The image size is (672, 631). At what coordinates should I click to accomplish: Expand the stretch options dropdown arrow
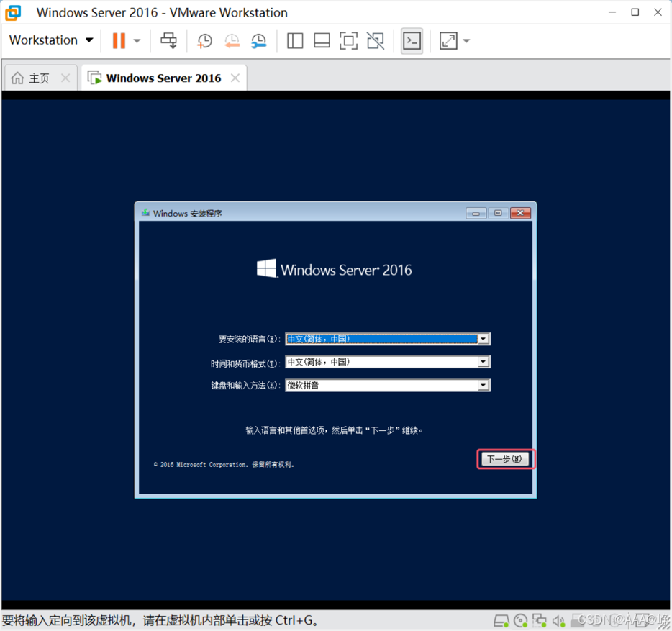[x=467, y=41]
